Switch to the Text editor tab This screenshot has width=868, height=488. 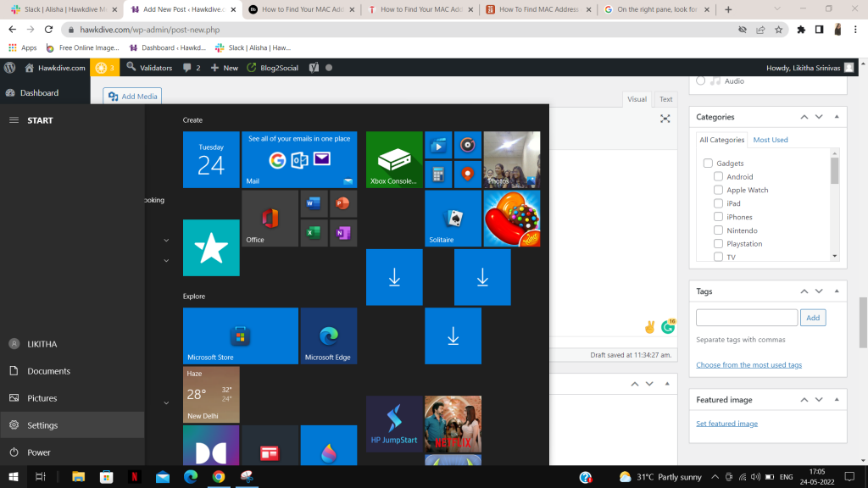pyautogui.click(x=665, y=99)
